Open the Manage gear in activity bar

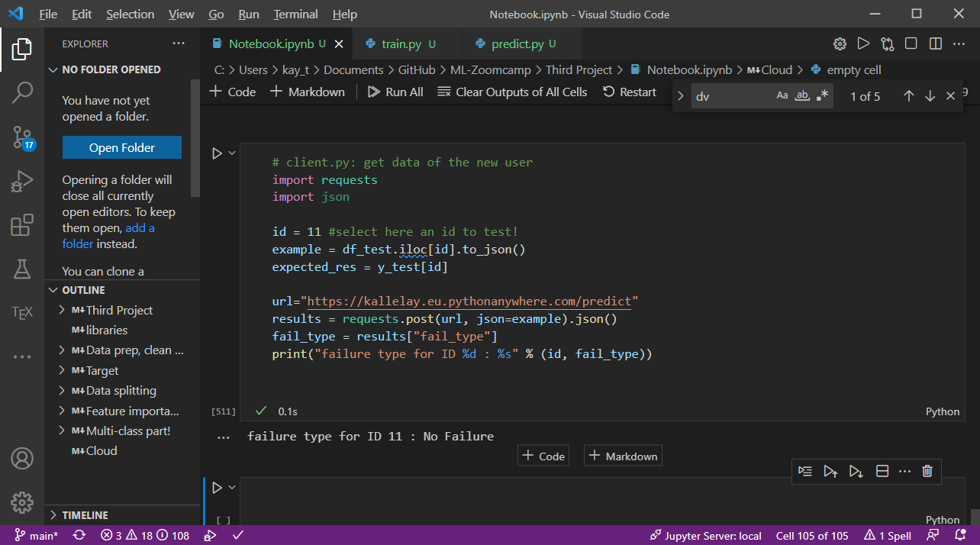point(22,502)
